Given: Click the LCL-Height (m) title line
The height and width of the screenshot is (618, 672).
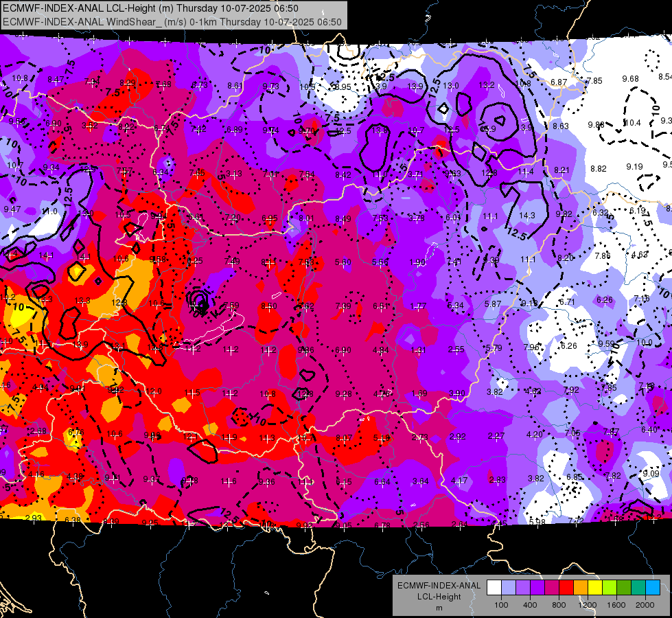Looking at the screenshot, I should point(150,8).
